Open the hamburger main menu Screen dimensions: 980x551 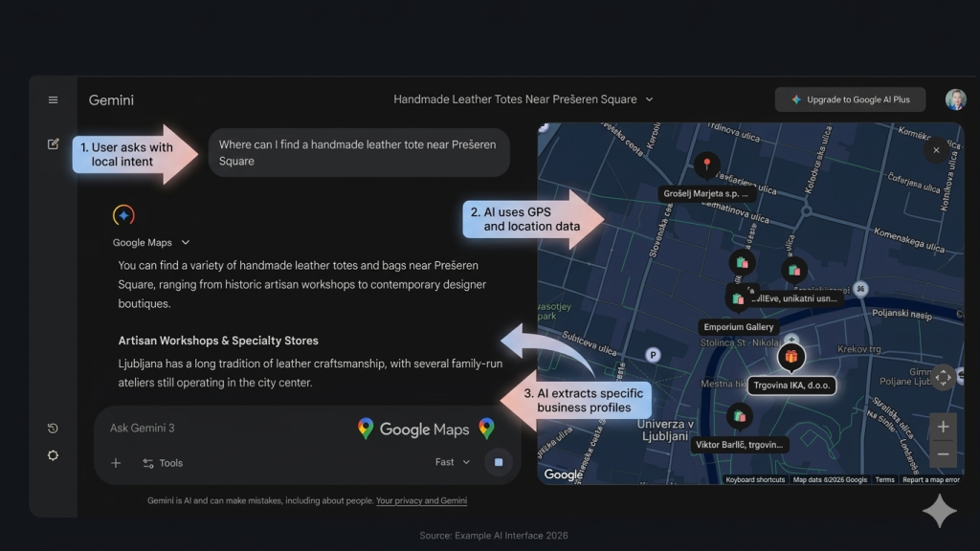click(53, 99)
